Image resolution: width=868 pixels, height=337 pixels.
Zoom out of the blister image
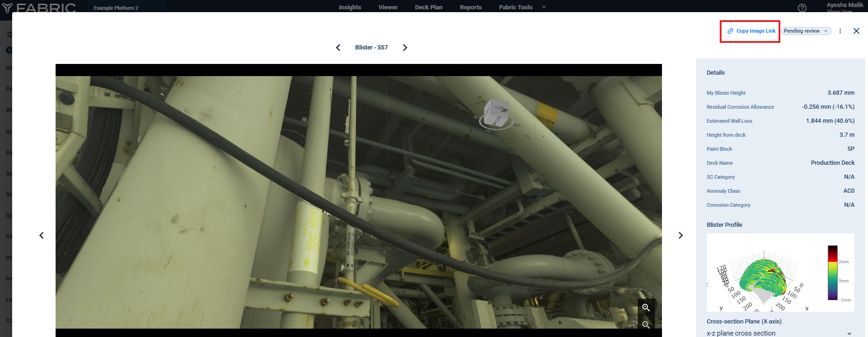646,324
